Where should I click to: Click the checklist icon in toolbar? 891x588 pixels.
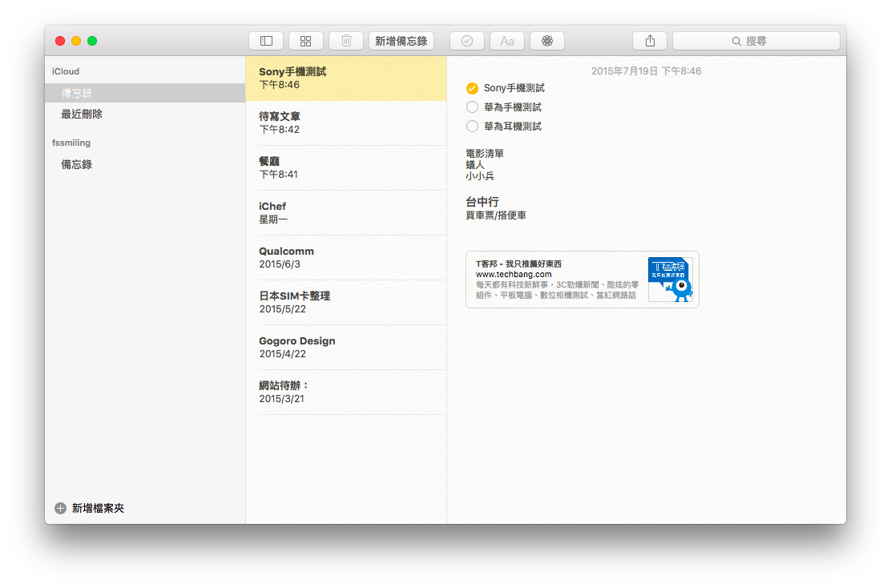tap(467, 41)
